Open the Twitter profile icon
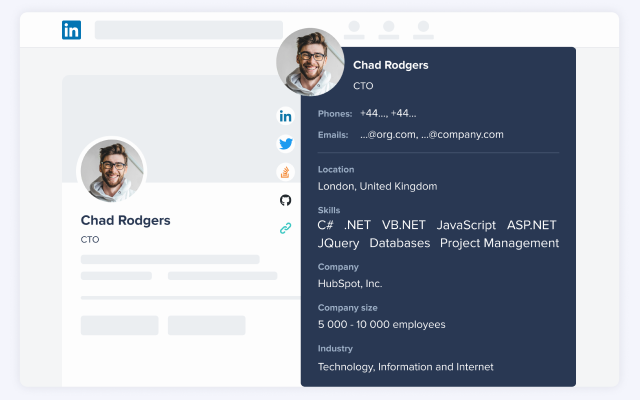This screenshot has height=400, width=640. [x=286, y=144]
